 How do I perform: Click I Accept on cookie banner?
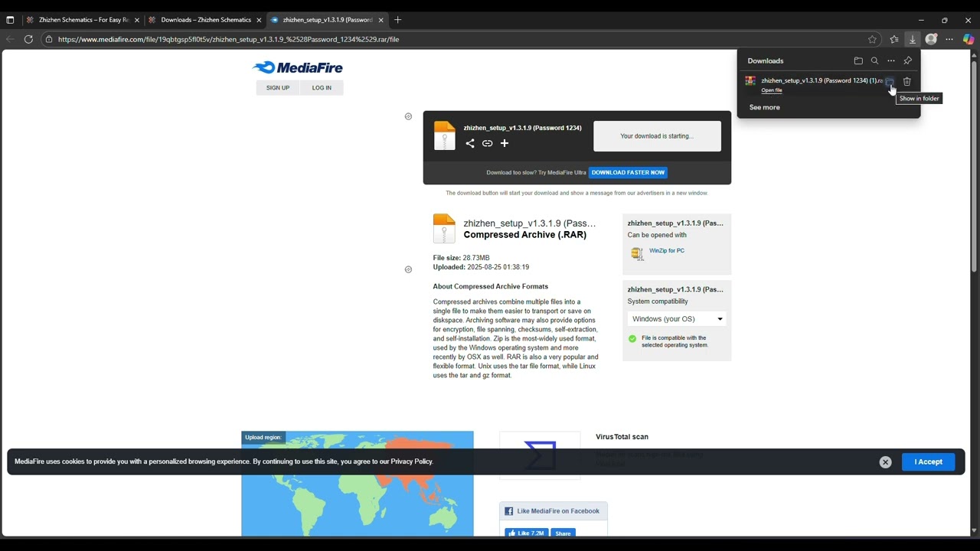pyautogui.click(x=928, y=461)
